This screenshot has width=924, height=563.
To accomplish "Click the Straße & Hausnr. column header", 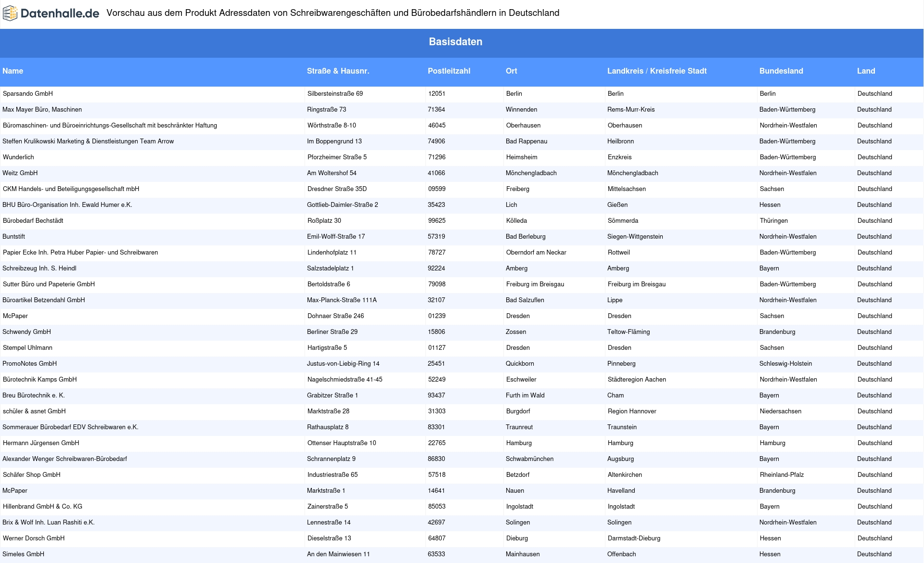I will click(x=338, y=71).
